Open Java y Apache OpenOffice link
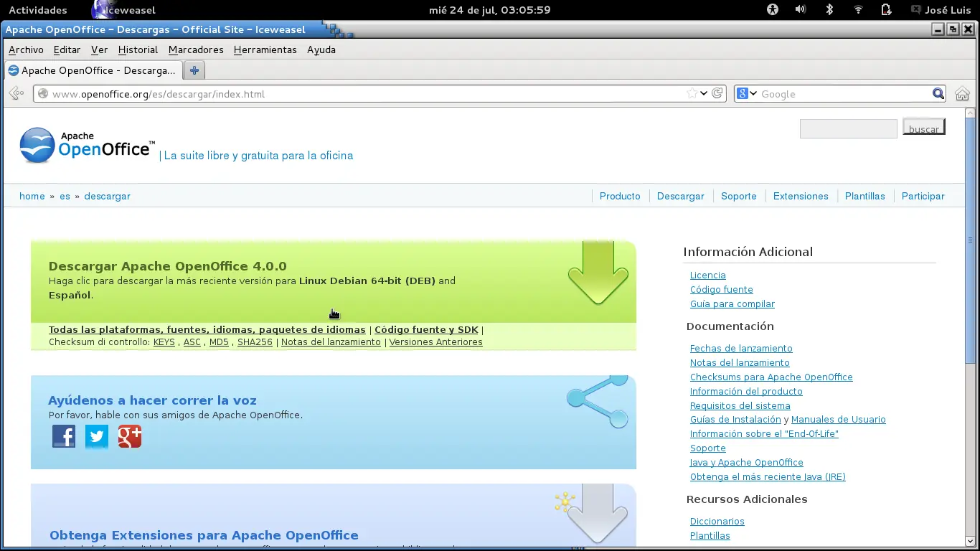980x551 pixels. (x=747, y=463)
